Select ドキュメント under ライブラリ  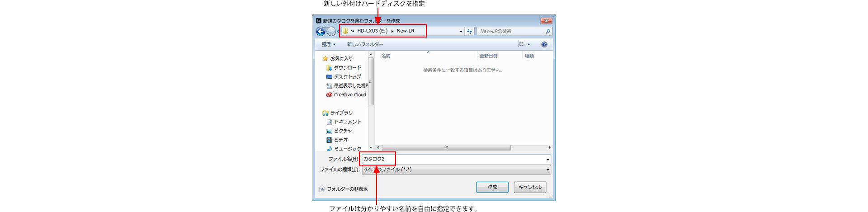pyautogui.click(x=348, y=122)
